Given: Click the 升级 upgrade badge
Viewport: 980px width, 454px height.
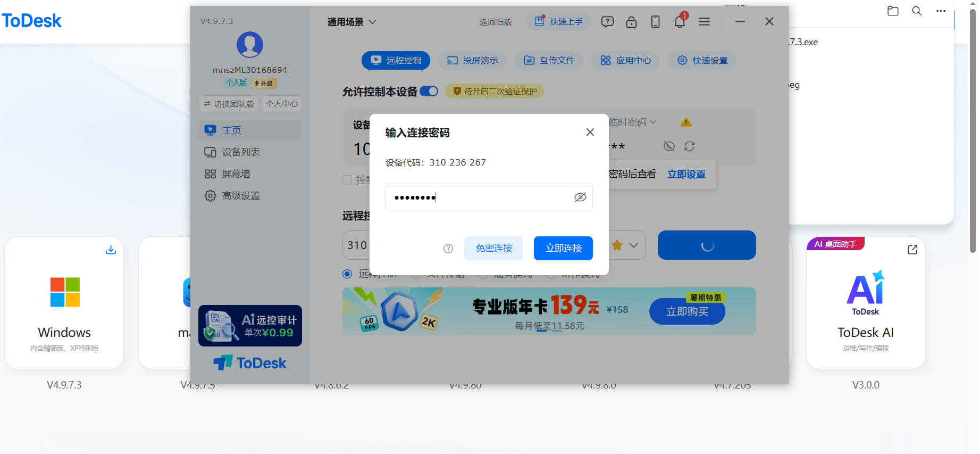Looking at the screenshot, I should point(263,83).
